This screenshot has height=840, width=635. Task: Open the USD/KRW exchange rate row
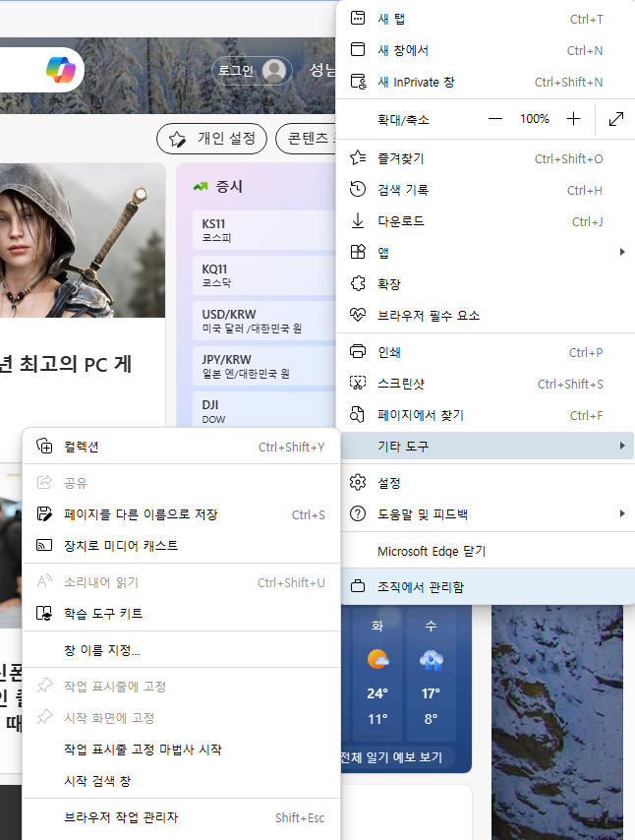(264, 321)
